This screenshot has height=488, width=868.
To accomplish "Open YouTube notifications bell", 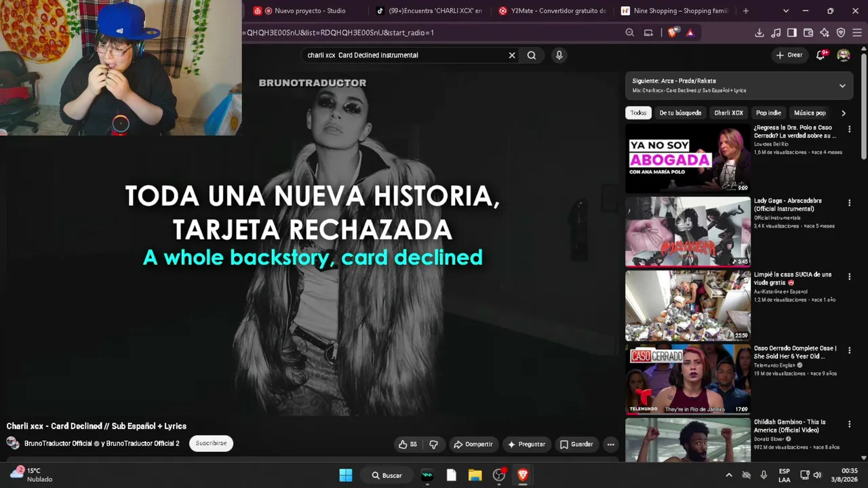I will coord(821,55).
